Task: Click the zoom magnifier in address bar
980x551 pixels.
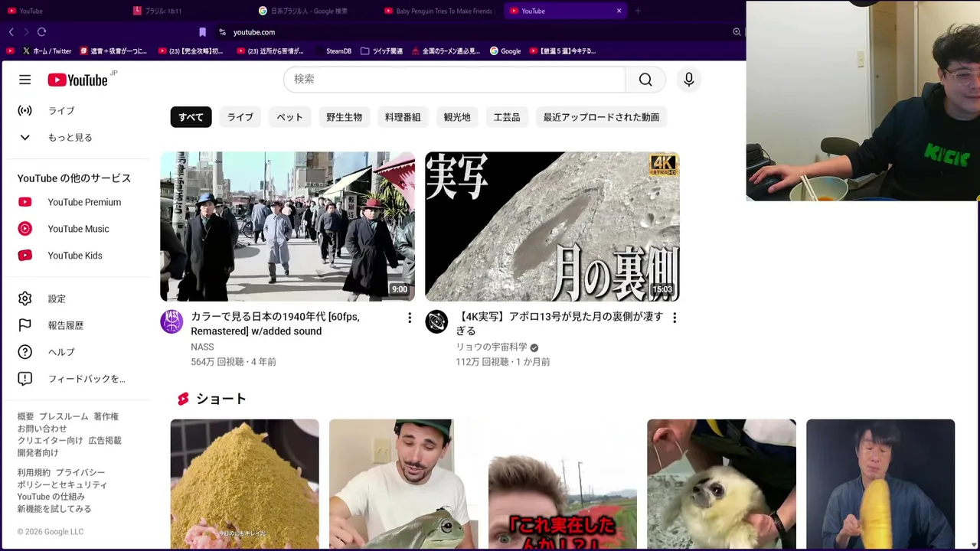Action: (x=737, y=32)
